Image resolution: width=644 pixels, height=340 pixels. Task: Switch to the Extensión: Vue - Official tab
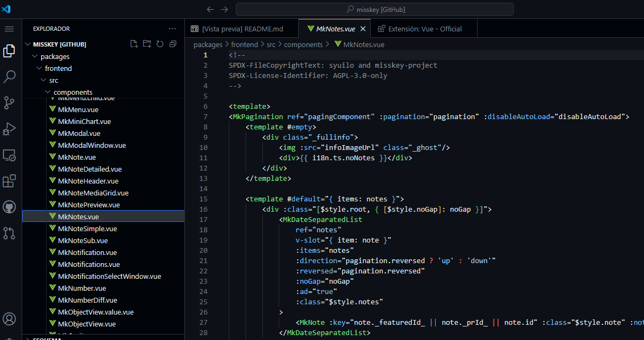tap(424, 29)
